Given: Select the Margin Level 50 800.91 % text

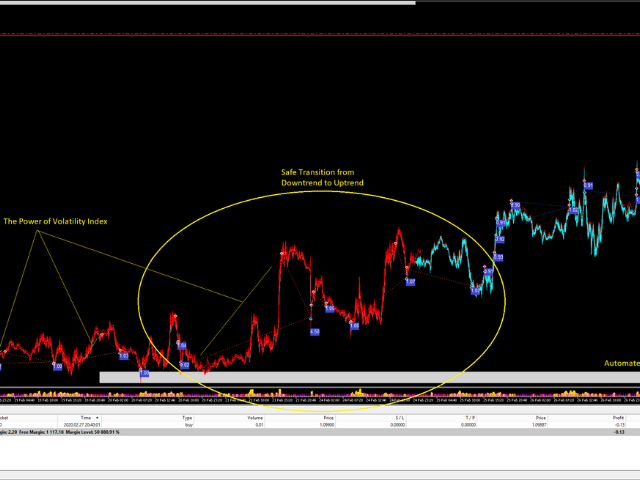Looking at the screenshot, I should tap(93, 432).
